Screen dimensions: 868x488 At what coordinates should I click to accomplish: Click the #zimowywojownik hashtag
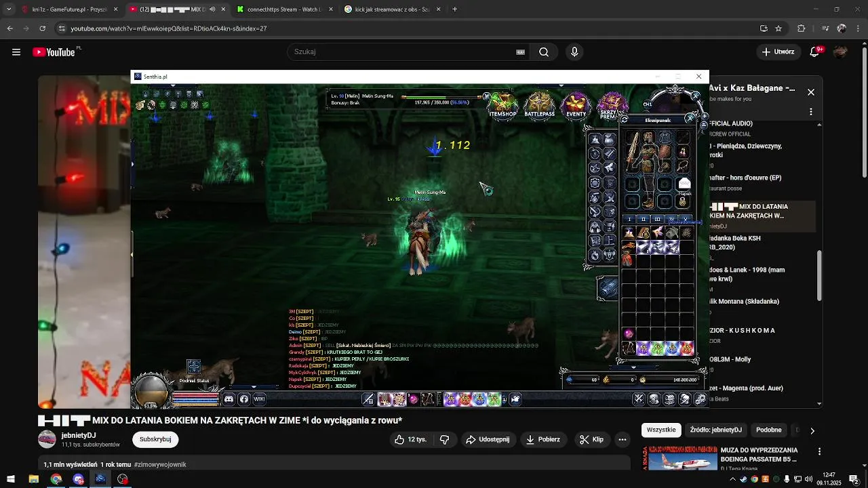coord(160,464)
